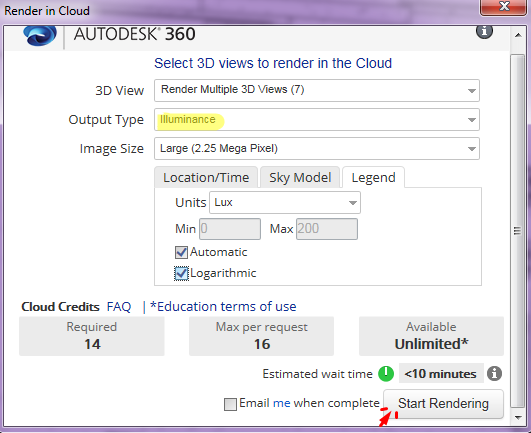Open the Education terms of use link

point(223,307)
